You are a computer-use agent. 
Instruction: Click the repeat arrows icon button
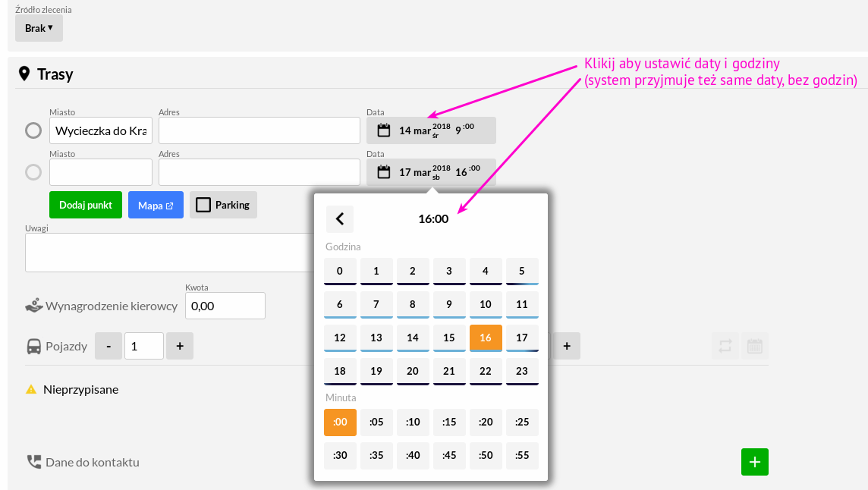point(725,346)
